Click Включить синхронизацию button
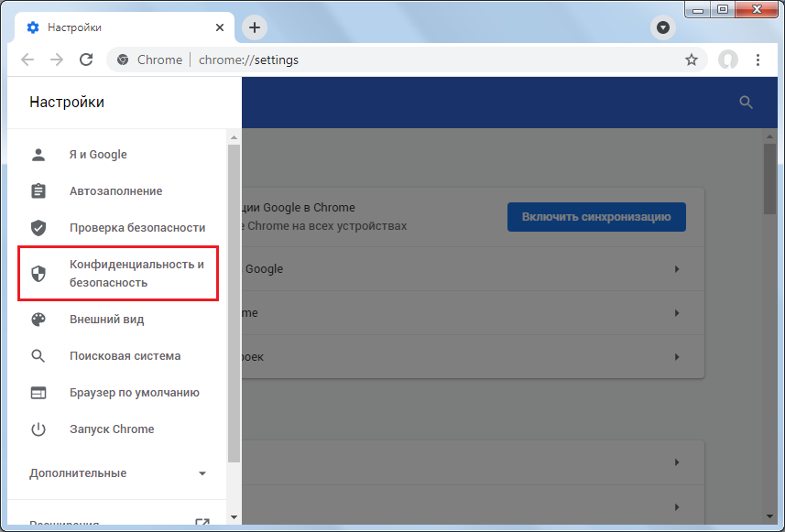 [x=596, y=217]
